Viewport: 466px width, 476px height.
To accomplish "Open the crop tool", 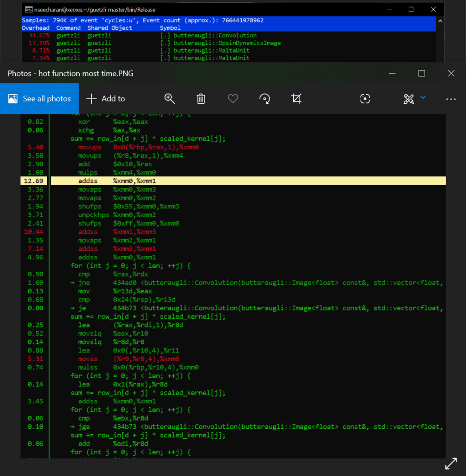I will click(296, 99).
